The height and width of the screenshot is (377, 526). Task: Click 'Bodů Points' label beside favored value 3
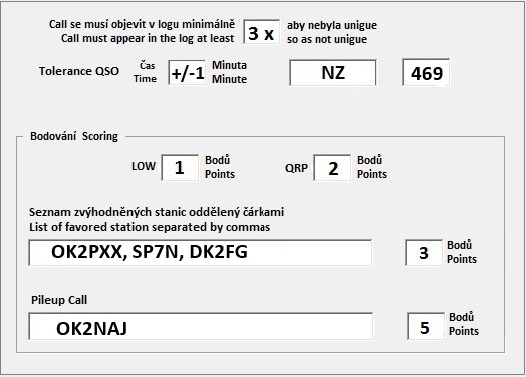pos(462,252)
